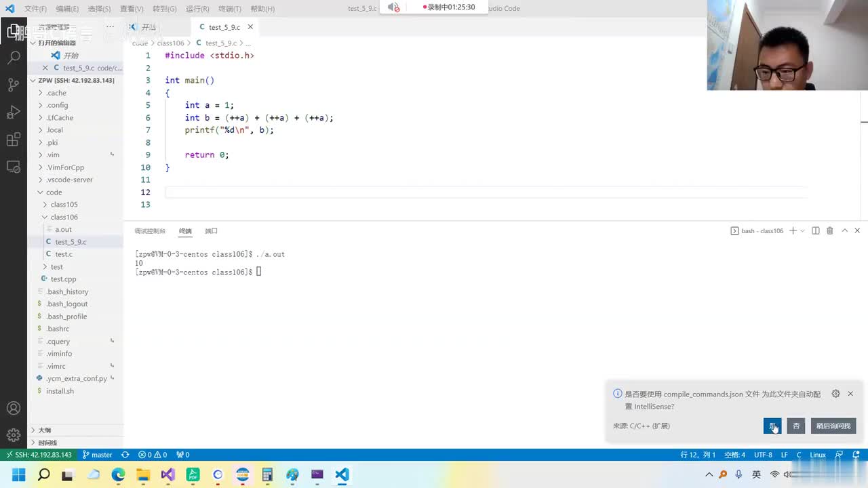Open File Explorer from the taskbar
868x488 pixels.
click(143, 474)
